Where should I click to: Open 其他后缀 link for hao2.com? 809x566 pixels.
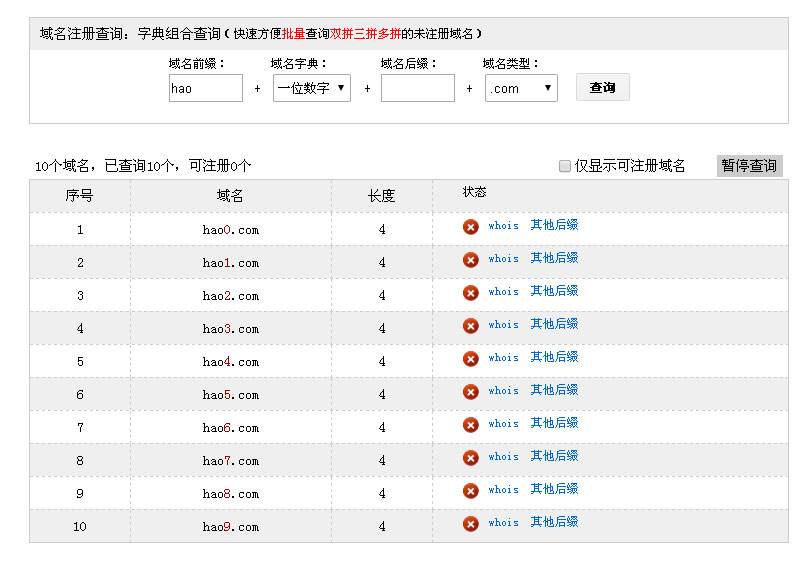(x=555, y=291)
